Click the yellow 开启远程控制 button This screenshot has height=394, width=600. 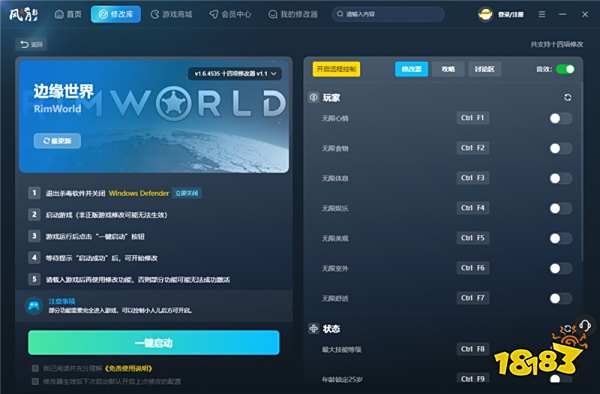point(336,69)
